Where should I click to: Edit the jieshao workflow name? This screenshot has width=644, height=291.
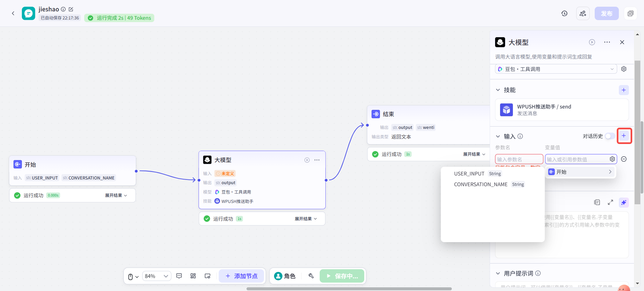pyautogui.click(x=71, y=9)
